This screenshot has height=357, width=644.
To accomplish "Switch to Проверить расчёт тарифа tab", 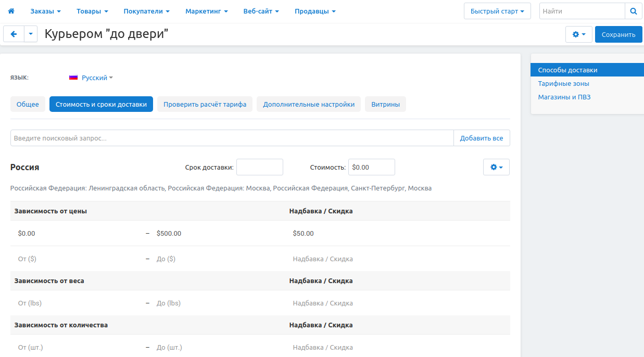I will 205,104.
